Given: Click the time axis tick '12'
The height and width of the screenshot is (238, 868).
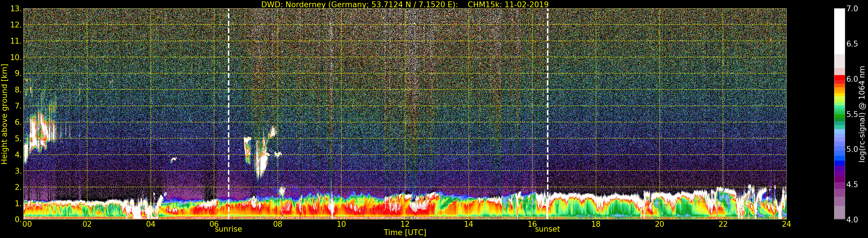Looking at the screenshot, I should (405, 224).
